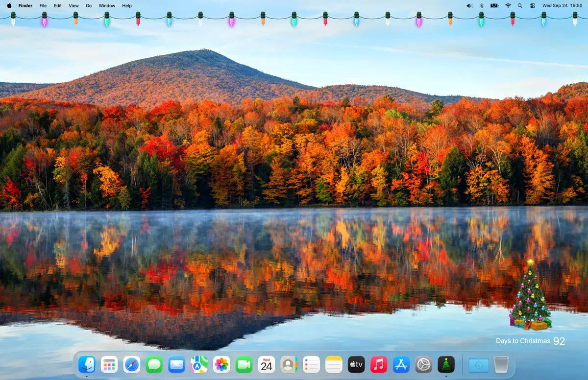Open System Settings from the Dock
This screenshot has height=380, width=588.
[423, 365]
